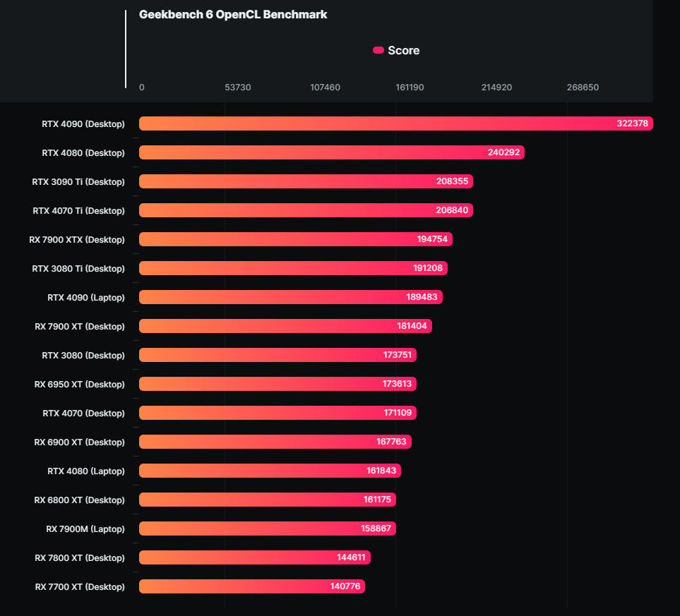680x616 pixels.
Task: Click the RX 7900 XT (Desktop) bar
Action: pos(285,326)
